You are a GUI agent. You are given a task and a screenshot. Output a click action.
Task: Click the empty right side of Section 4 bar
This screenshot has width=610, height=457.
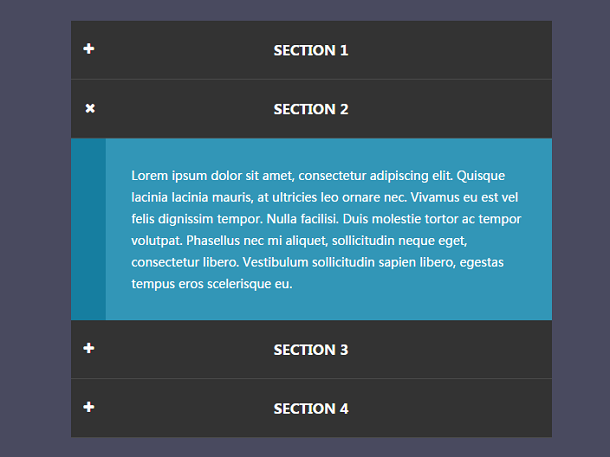451,408
